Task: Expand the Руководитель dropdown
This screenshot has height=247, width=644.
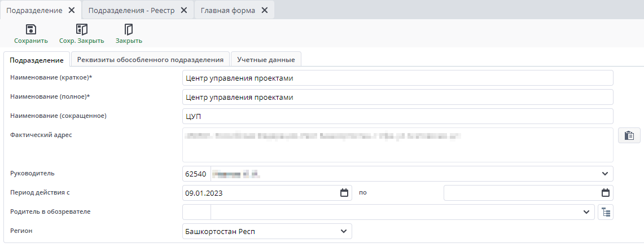Action: click(x=604, y=174)
